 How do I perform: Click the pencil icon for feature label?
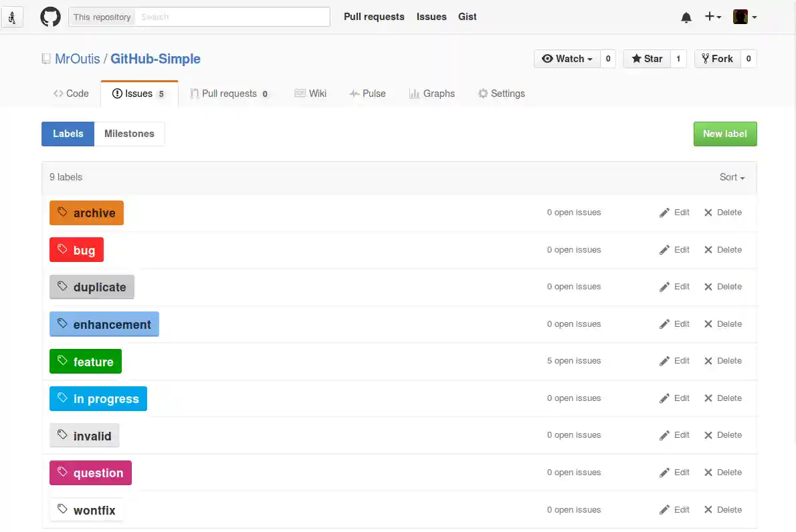(x=664, y=361)
